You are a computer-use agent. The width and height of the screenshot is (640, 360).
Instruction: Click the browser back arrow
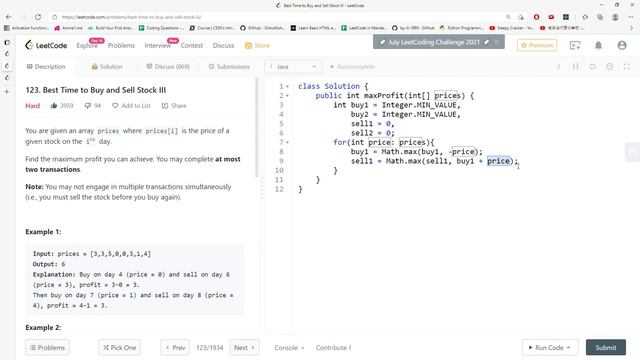pos(9,17)
